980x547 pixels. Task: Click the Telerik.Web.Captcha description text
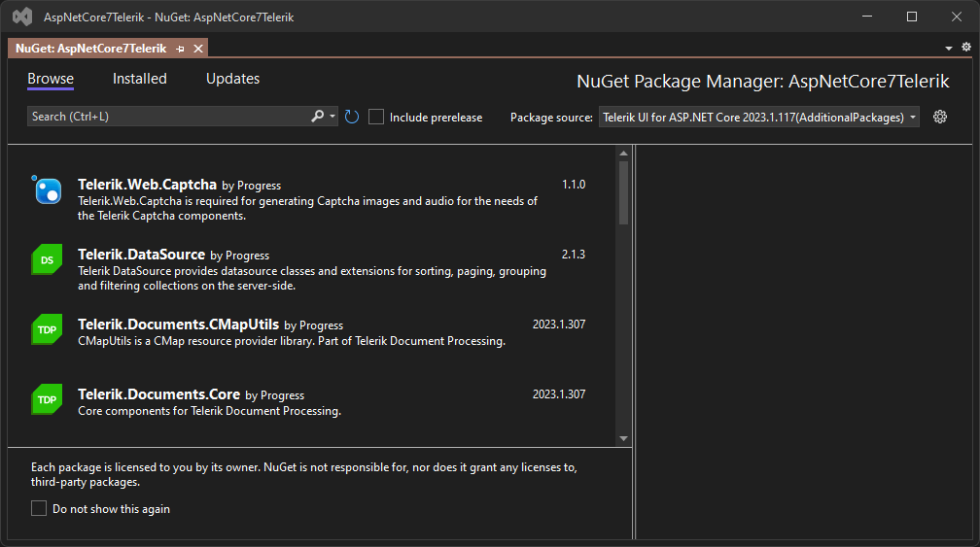pos(307,209)
